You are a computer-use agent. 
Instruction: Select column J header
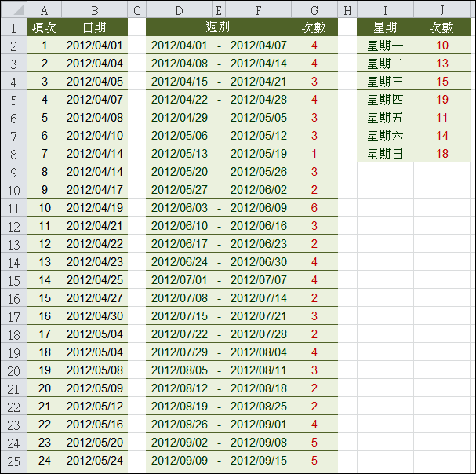point(442,11)
